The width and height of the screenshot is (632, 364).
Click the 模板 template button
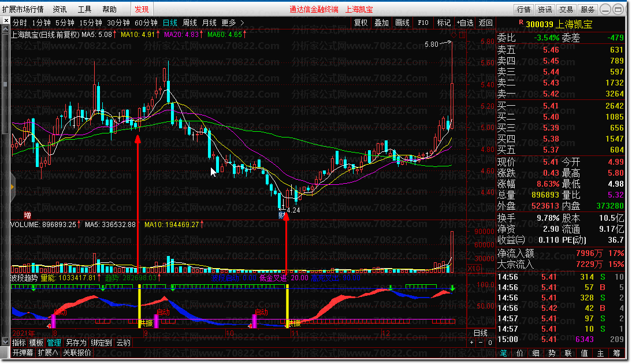(36, 343)
